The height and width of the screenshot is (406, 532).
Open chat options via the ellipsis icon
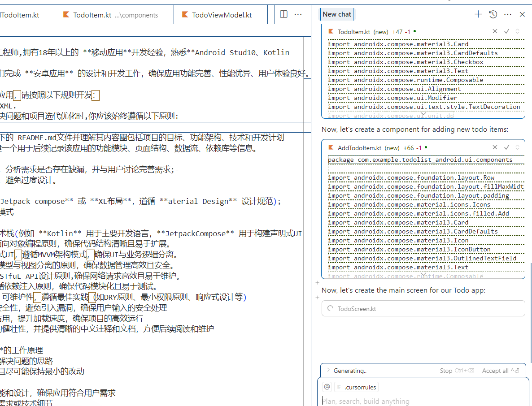(x=507, y=14)
